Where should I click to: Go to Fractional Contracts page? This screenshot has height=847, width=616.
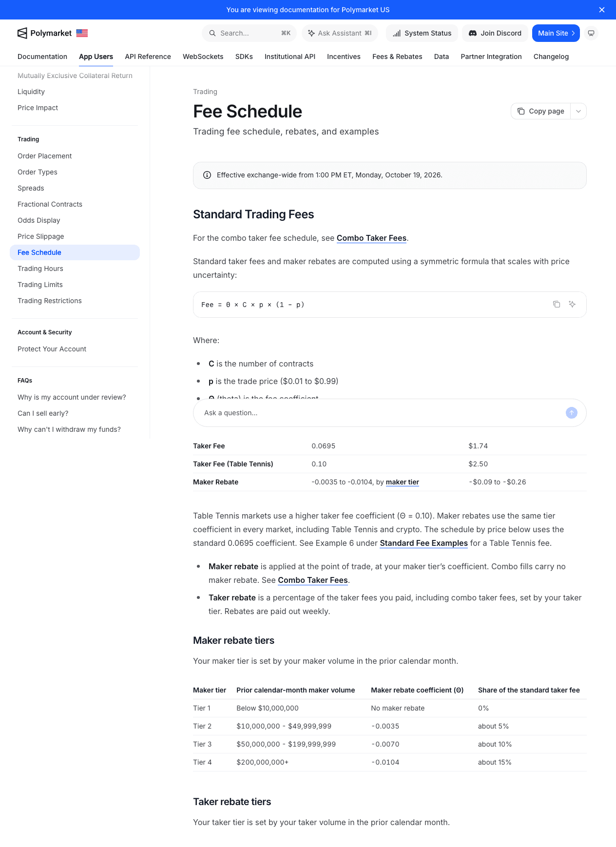point(75,204)
